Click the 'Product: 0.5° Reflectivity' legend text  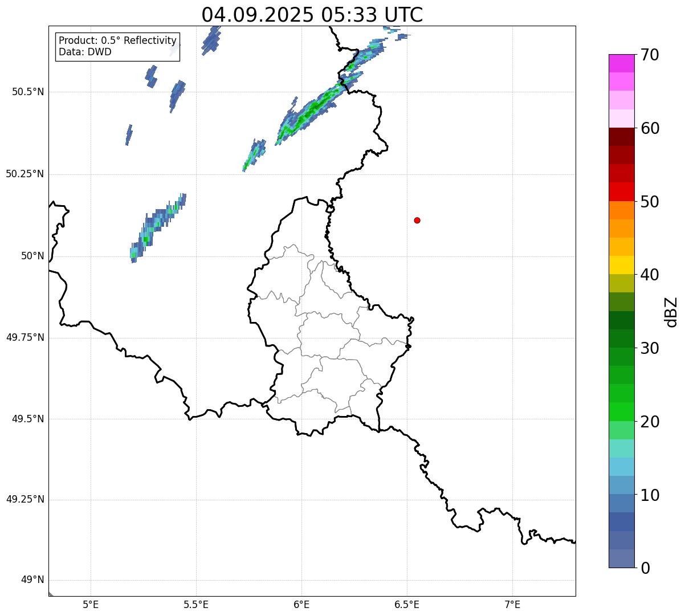coord(117,41)
